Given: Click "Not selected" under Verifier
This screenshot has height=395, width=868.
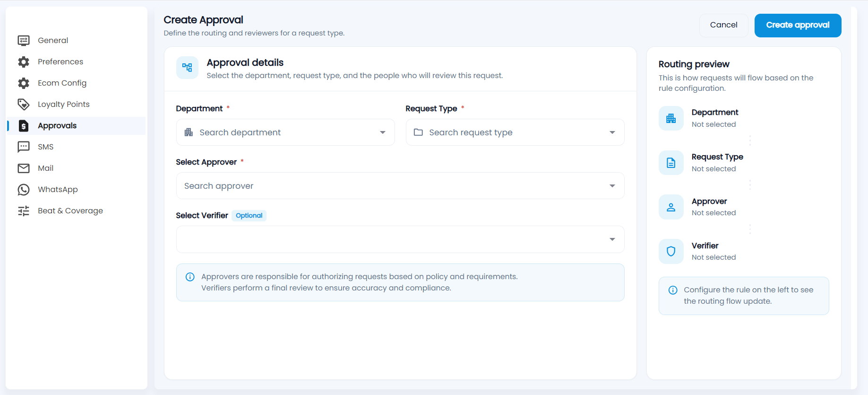Looking at the screenshot, I should point(713,257).
